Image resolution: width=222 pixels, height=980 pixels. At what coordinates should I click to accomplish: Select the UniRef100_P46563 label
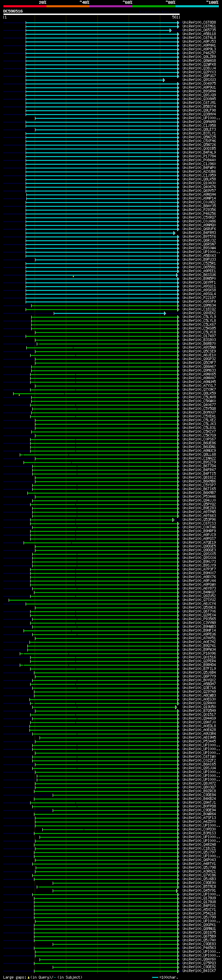199,948
